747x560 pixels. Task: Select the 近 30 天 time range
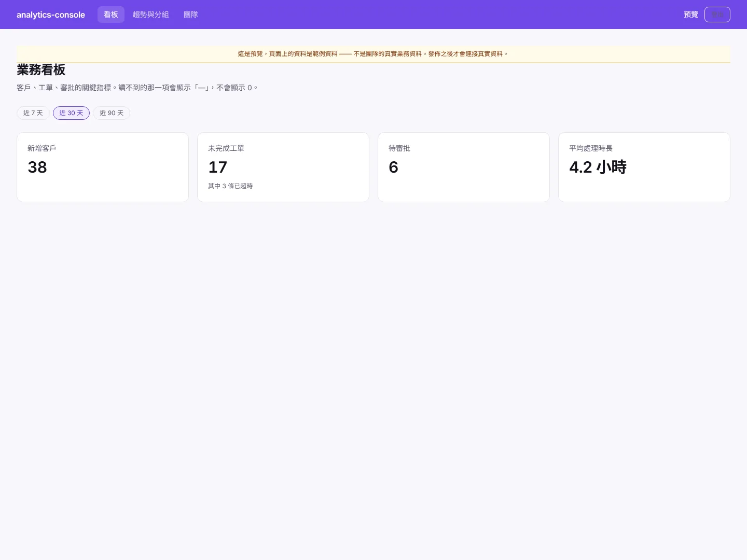click(x=72, y=113)
